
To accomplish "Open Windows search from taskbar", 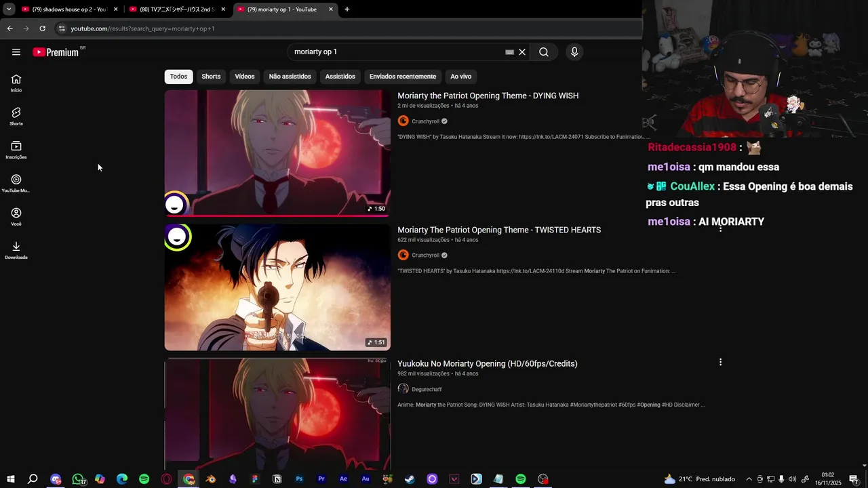I will pos(33,479).
